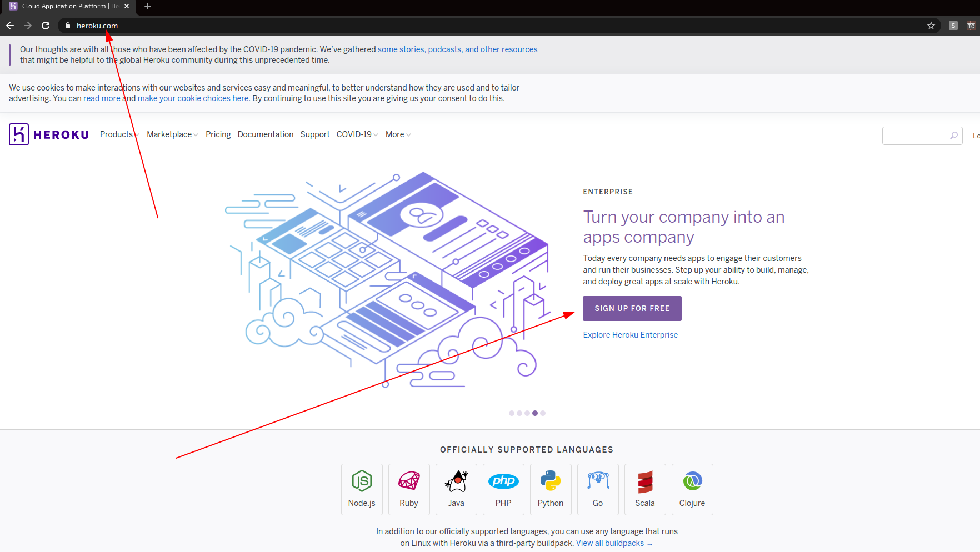Choose the Java language icon

click(x=456, y=481)
